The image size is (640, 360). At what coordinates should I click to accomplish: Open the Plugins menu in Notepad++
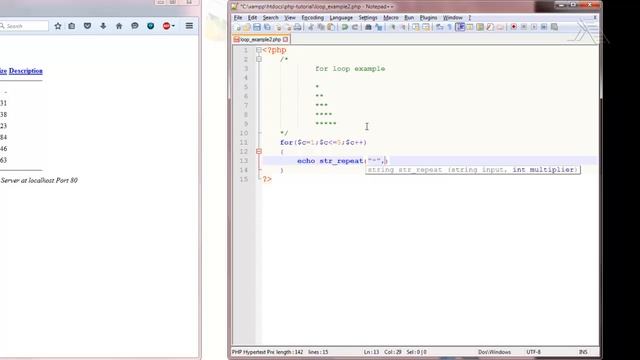click(x=428, y=18)
